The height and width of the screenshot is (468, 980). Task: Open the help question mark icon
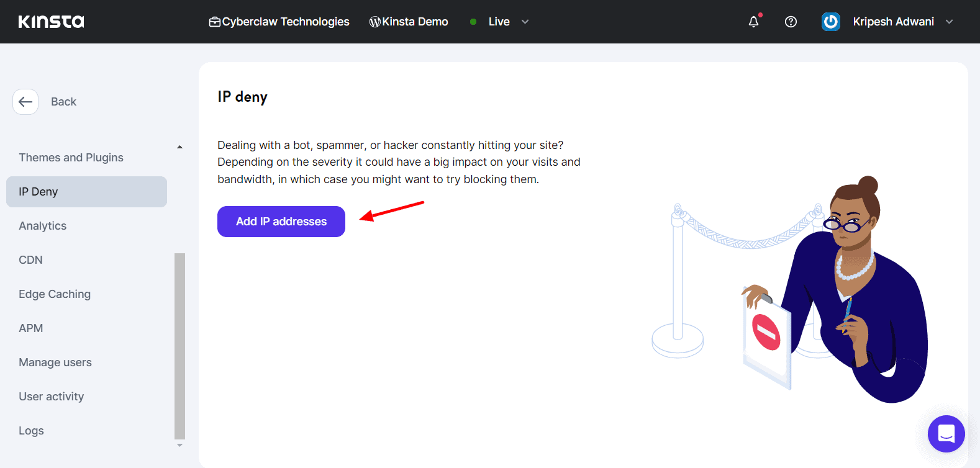791,22
